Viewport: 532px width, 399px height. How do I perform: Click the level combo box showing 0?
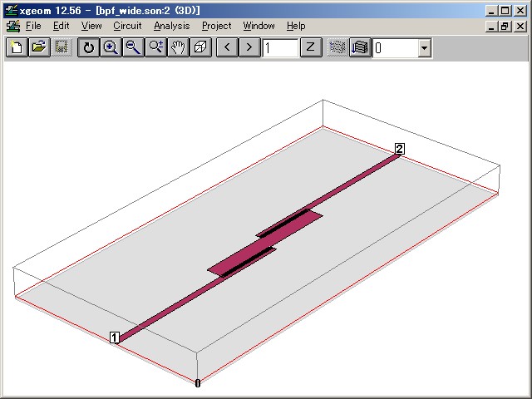tap(402, 48)
